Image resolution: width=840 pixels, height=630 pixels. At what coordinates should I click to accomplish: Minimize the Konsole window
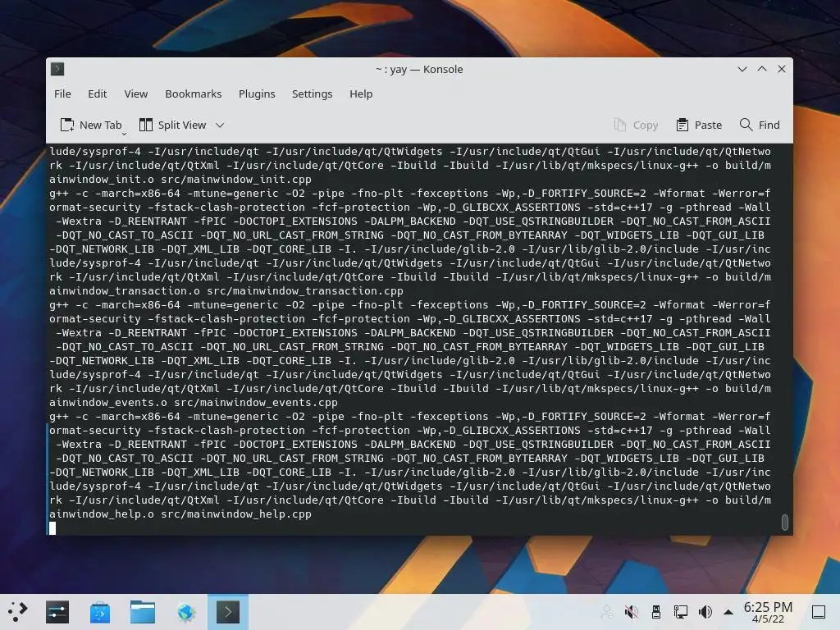(x=742, y=69)
